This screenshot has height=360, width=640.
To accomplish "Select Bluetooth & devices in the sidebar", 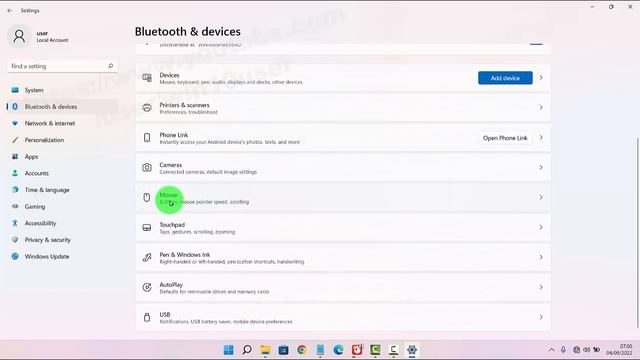I will click(x=62, y=107).
